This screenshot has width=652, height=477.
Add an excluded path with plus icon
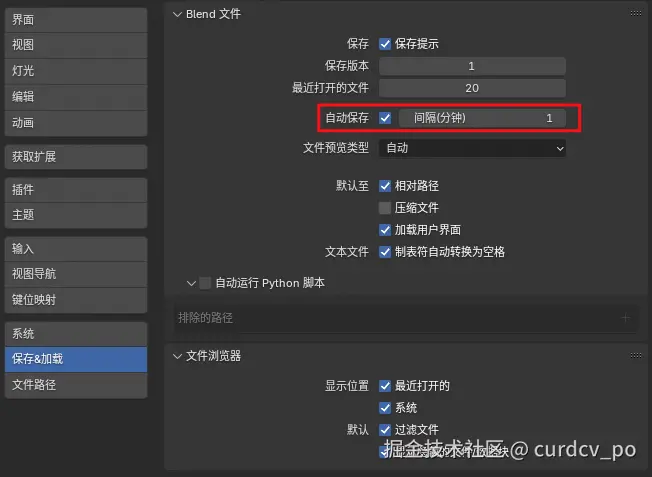point(625,318)
